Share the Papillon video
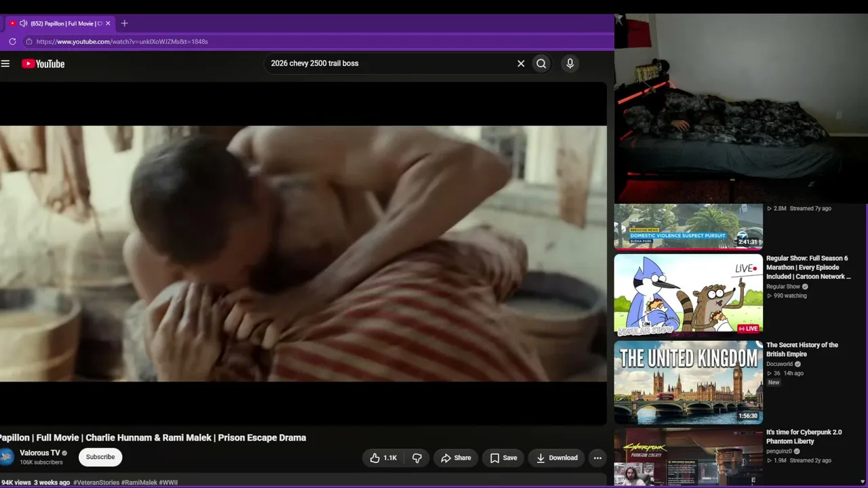 [x=456, y=458]
